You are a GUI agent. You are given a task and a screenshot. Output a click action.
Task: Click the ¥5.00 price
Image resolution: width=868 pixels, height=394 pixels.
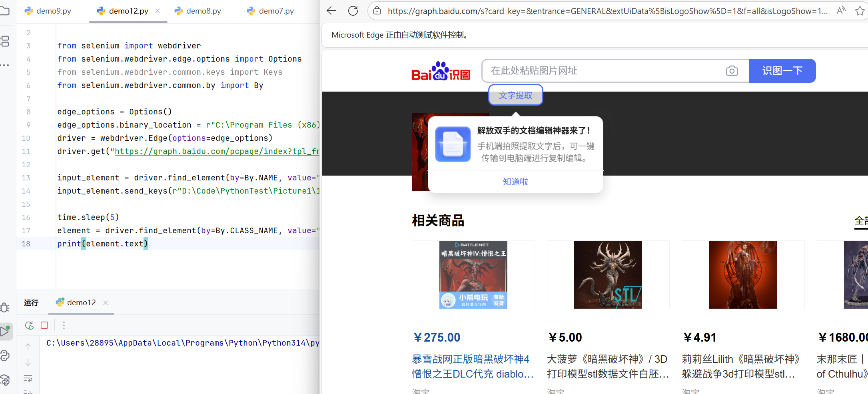coord(565,337)
